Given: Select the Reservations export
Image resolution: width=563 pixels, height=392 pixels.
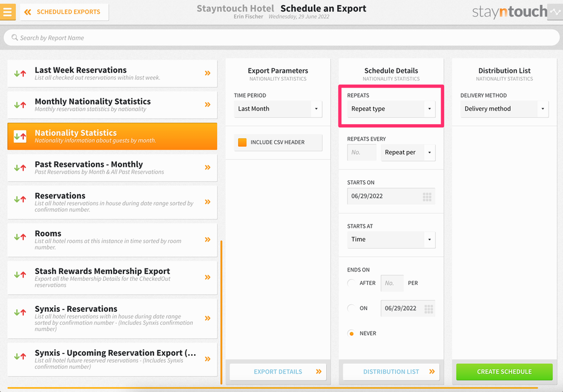Looking at the screenshot, I should [x=113, y=202].
